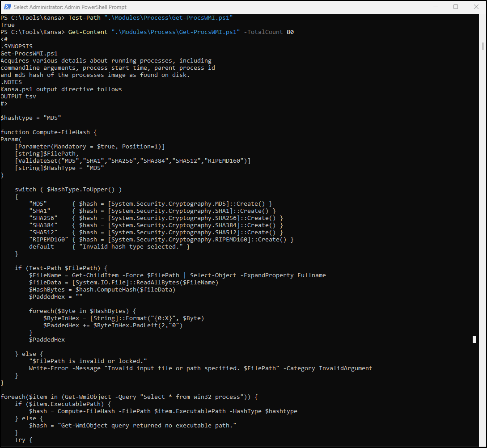The height and width of the screenshot is (448, 487).
Task: Minimize the Admin PowerShell Prompt window
Action: click(x=436, y=7)
